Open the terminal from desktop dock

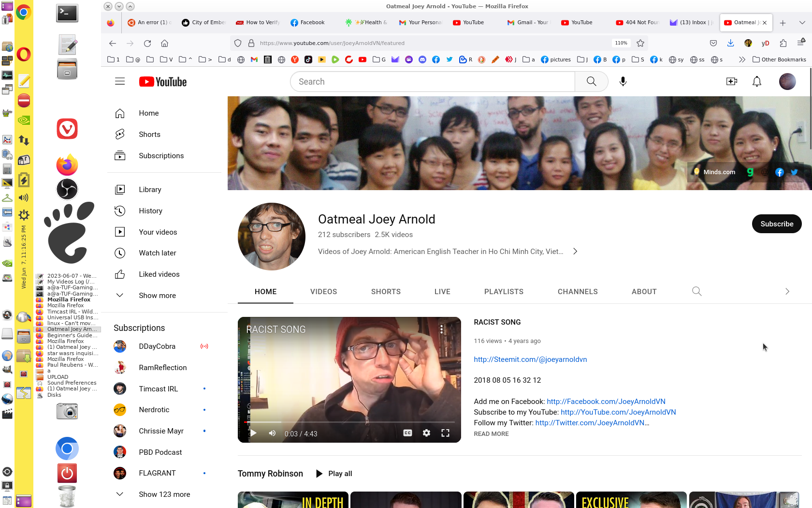tap(67, 13)
